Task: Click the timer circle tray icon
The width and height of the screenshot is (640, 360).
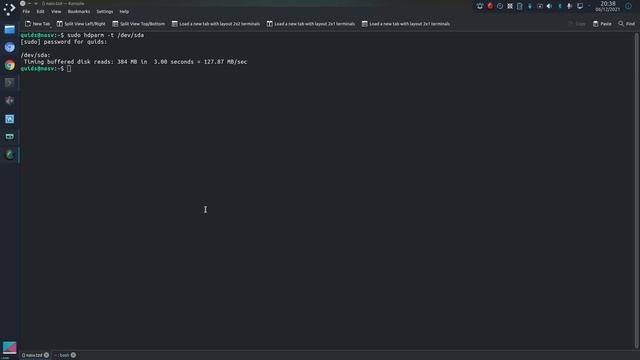Action: [500, 6]
